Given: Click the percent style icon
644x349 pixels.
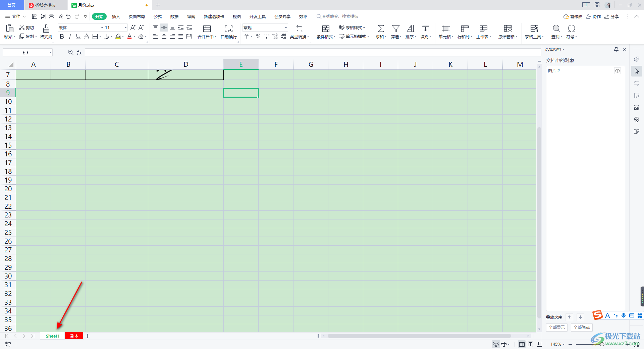Looking at the screenshot, I should click(x=258, y=36).
